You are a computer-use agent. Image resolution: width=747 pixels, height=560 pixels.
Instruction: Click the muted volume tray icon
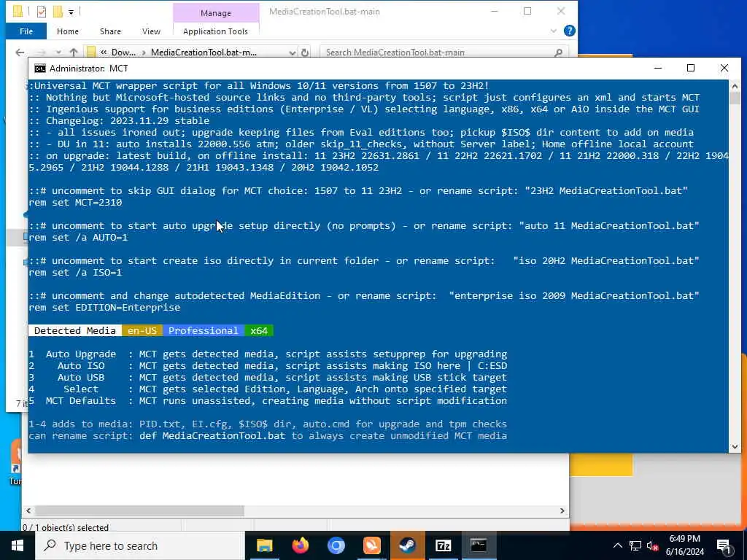coord(652,545)
